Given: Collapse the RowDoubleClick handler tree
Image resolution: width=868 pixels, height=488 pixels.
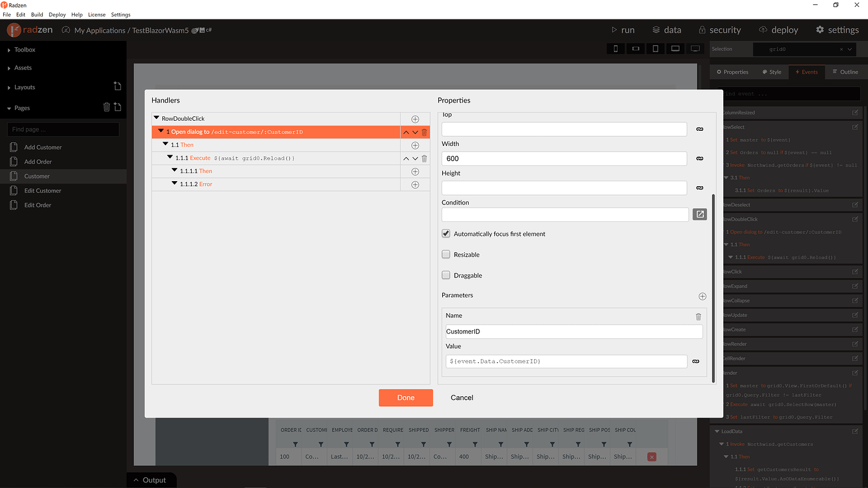Looking at the screenshot, I should coord(157,118).
